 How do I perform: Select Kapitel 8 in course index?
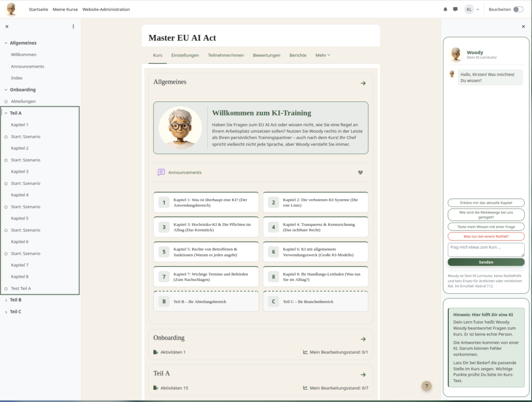click(20, 277)
